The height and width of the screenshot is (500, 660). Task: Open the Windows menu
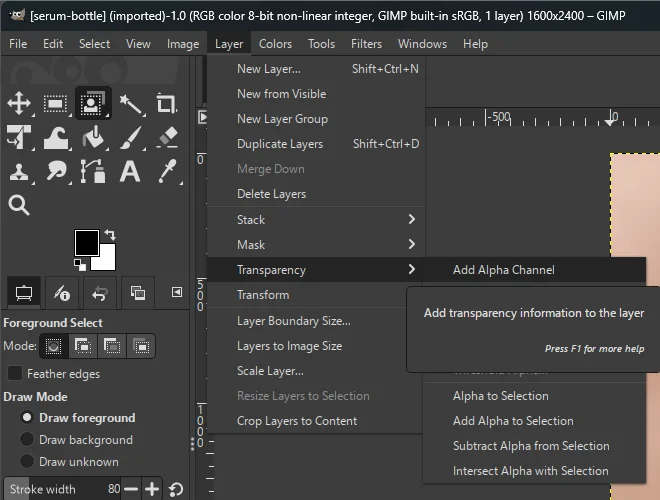click(423, 44)
